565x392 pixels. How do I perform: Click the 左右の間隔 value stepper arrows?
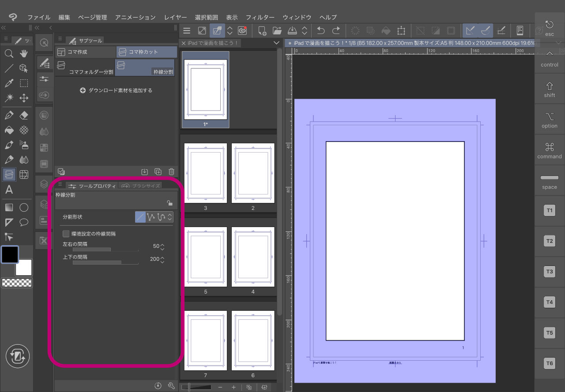(x=162, y=246)
